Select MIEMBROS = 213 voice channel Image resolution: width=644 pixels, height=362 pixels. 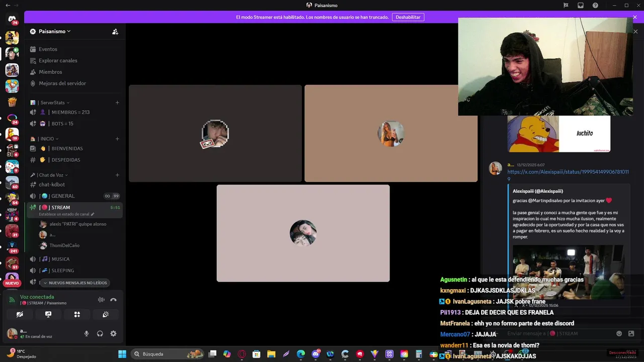[x=74, y=112]
